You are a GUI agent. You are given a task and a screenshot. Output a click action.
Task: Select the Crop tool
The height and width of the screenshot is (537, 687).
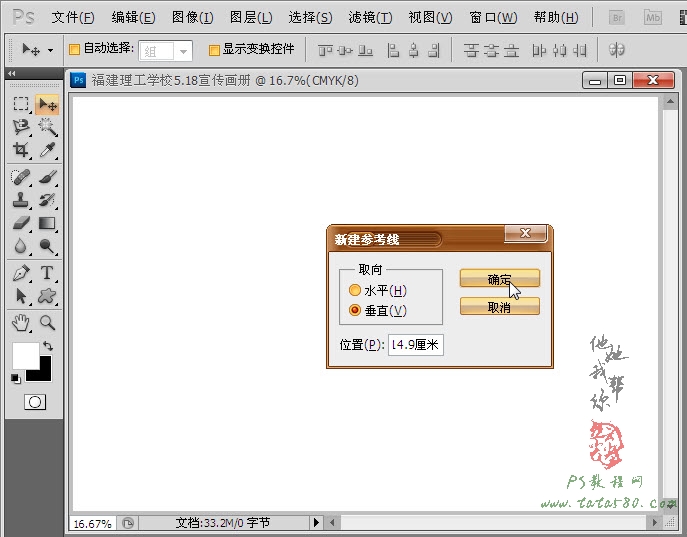pos(21,150)
